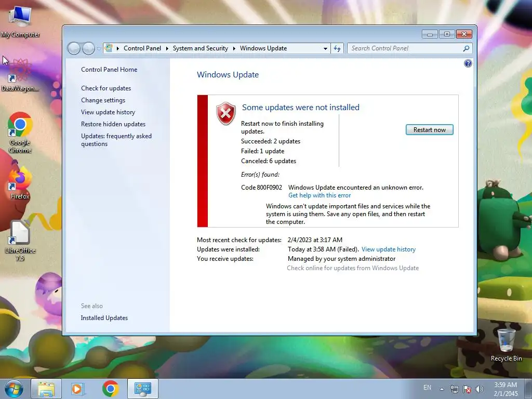Go to Control Panel breadcrumb

(x=142, y=48)
